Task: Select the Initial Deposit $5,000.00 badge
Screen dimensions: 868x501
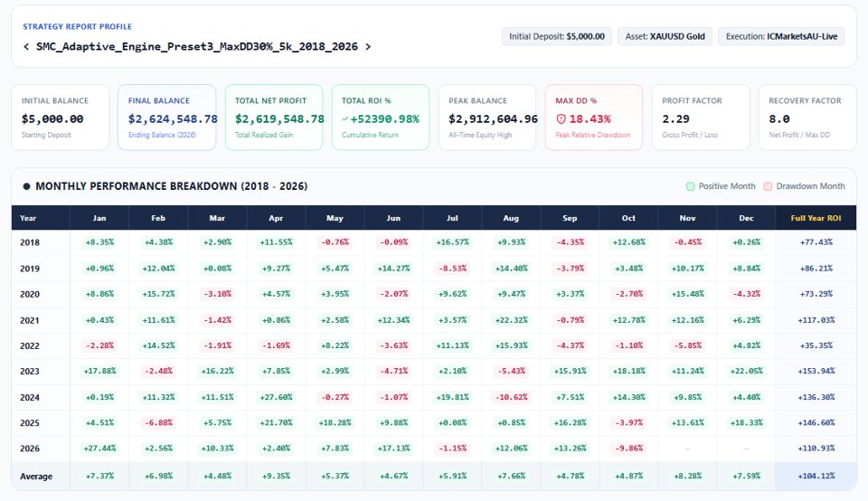Action: [x=556, y=36]
